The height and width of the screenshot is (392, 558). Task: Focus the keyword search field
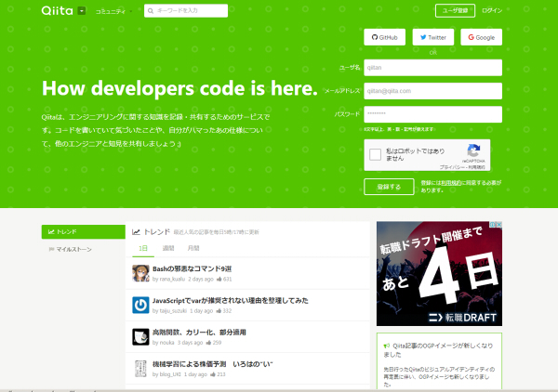pyautogui.click(x=186, y=10)
